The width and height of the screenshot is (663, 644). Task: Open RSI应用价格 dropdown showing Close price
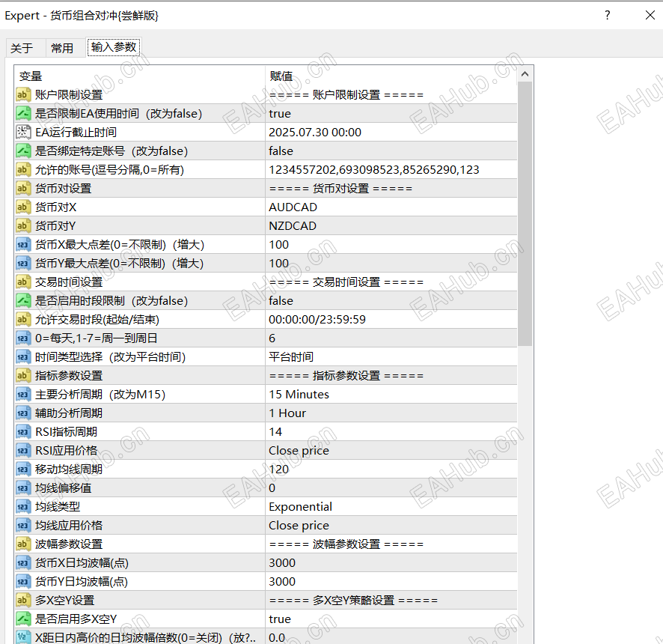pos(391,450)
